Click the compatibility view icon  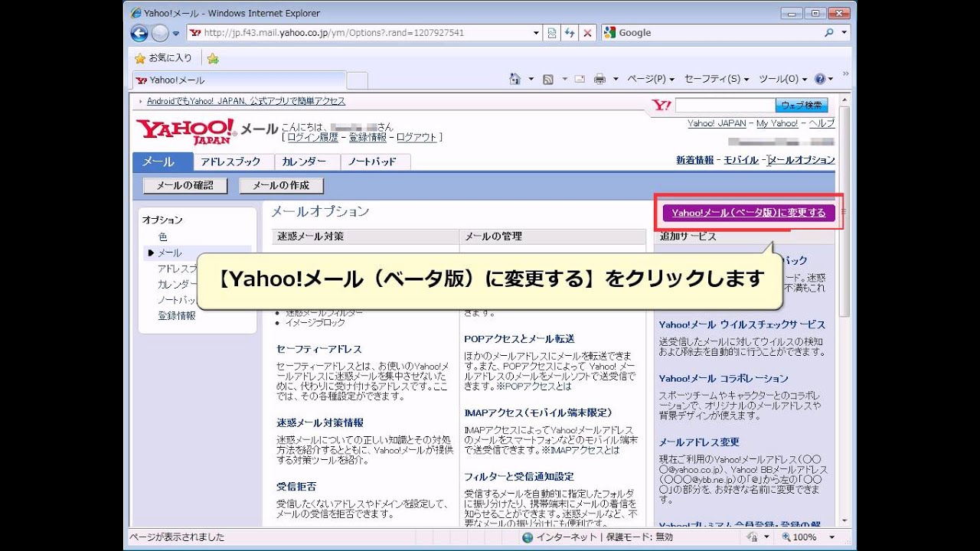[x=553, y=33]
